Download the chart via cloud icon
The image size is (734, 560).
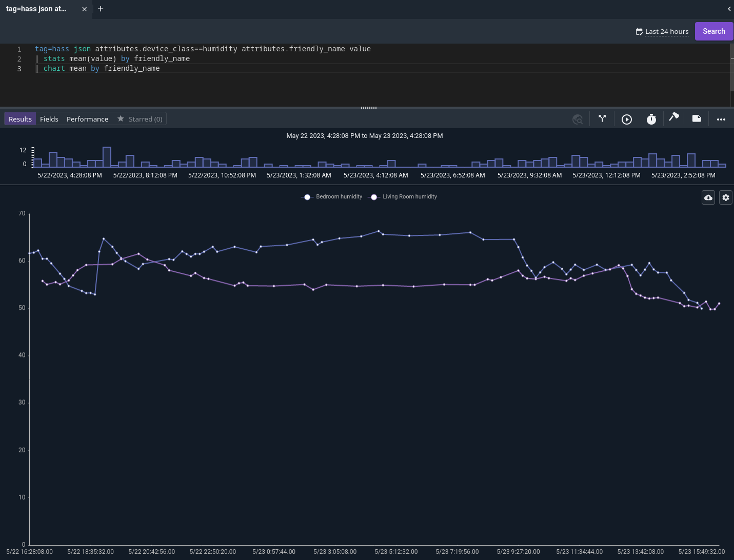click(708, 197)
